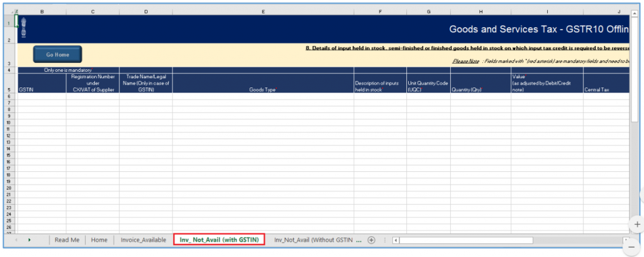Select column F header
This screenshot has width=644, height=257.
(x=380, y=12)
